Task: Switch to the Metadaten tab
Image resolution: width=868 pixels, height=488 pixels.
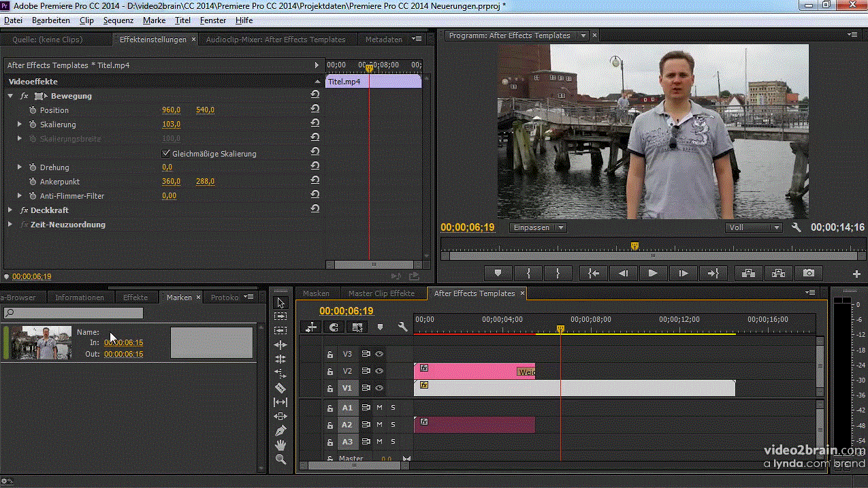Action: (383, 39)
